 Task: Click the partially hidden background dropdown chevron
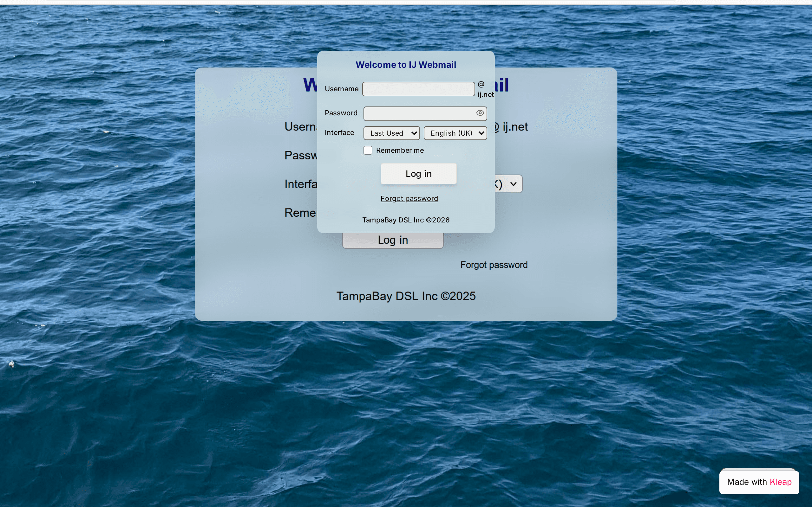(513, 184)
